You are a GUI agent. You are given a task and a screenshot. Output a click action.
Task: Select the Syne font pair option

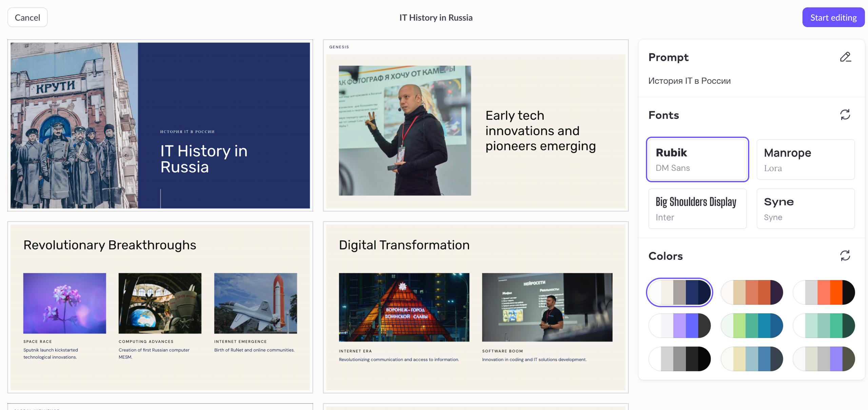pyautogui.click(x=805, y=209)
